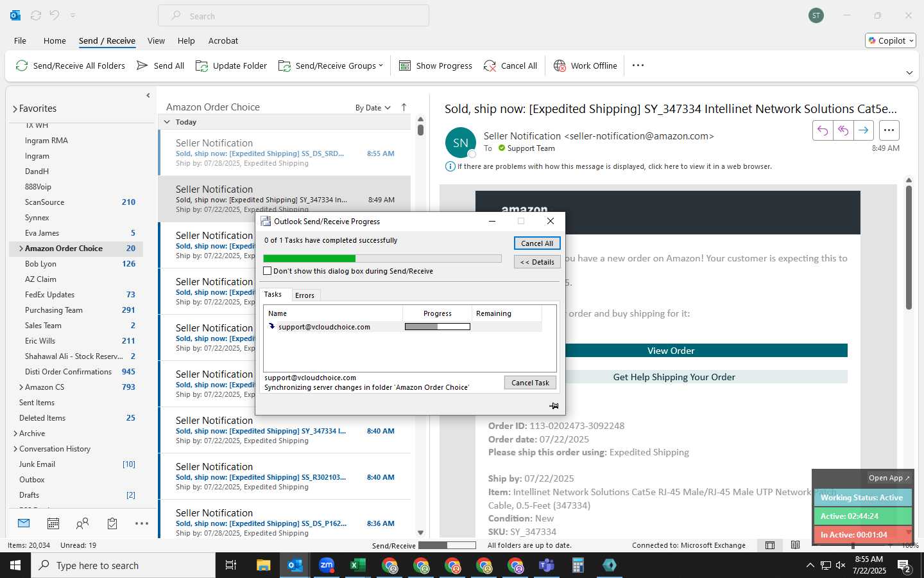Open the Help tab
The height and width of the screenshot is (578, 924).
(186, 40)
